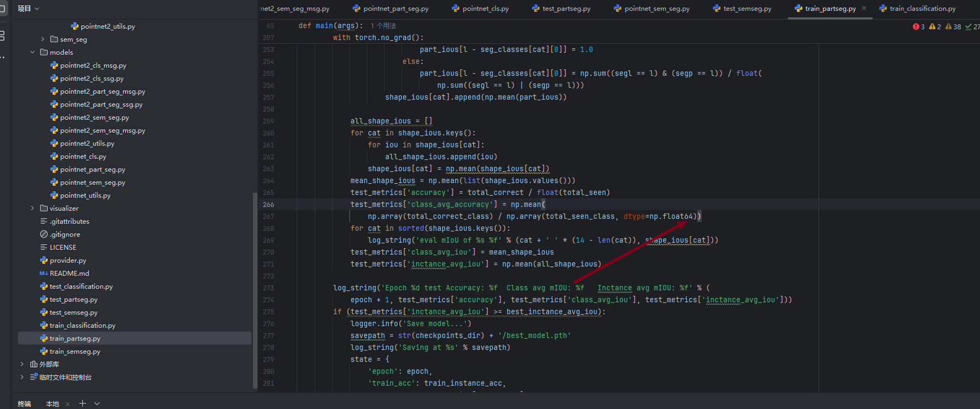Open pointnet_part_seg.py in the project tree
Screen dimensions: 980x409
coord(88,170)
